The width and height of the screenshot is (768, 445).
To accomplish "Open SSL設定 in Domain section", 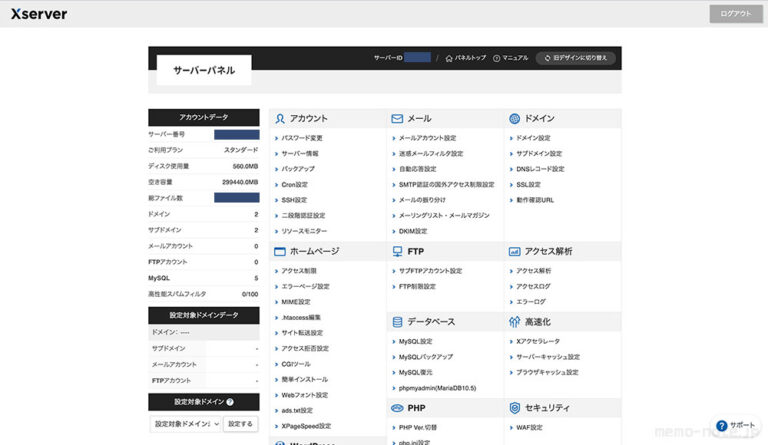I will tap(527, 185).
